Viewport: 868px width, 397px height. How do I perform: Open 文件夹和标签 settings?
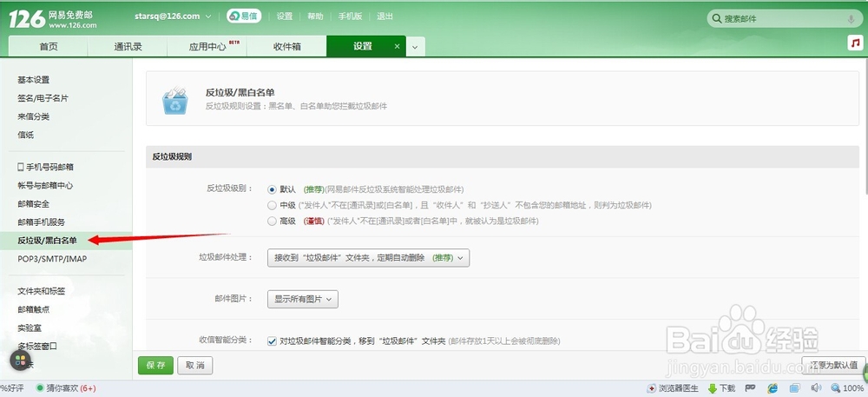point(42,291)
